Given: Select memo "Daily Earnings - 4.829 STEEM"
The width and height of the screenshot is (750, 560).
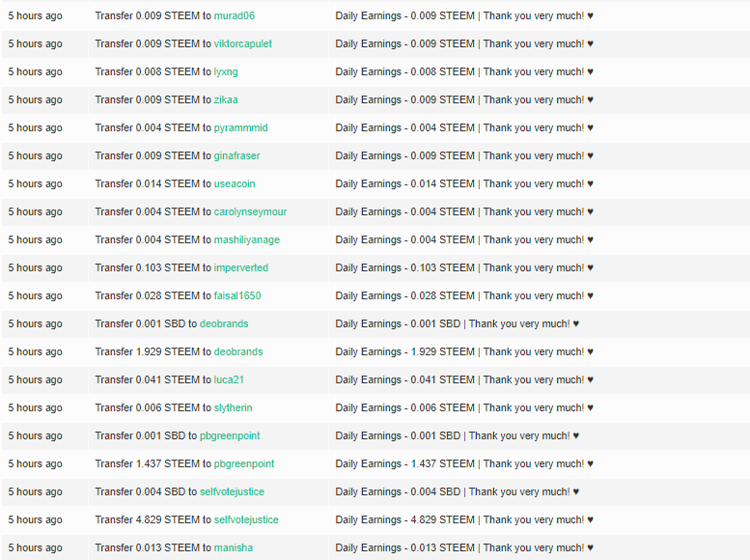Looking at the screenshot, I should click(404, 519).
